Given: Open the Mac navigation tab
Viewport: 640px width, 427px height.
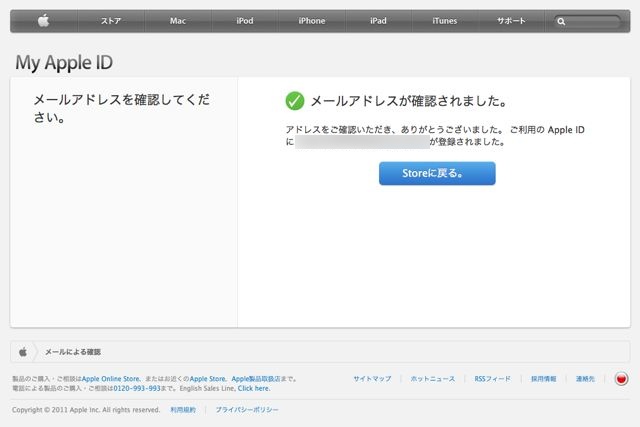Looking at the screenshot, I should click(178, 21).
